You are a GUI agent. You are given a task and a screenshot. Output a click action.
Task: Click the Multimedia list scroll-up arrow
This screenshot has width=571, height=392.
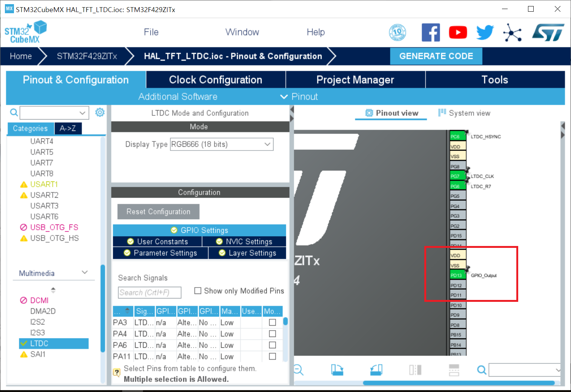point(53,288)
